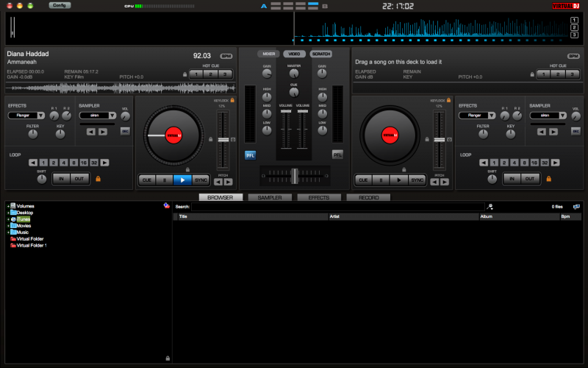Nudge left deck pitch up
This screenshot has width=588, height=368.
coord(228,182)
